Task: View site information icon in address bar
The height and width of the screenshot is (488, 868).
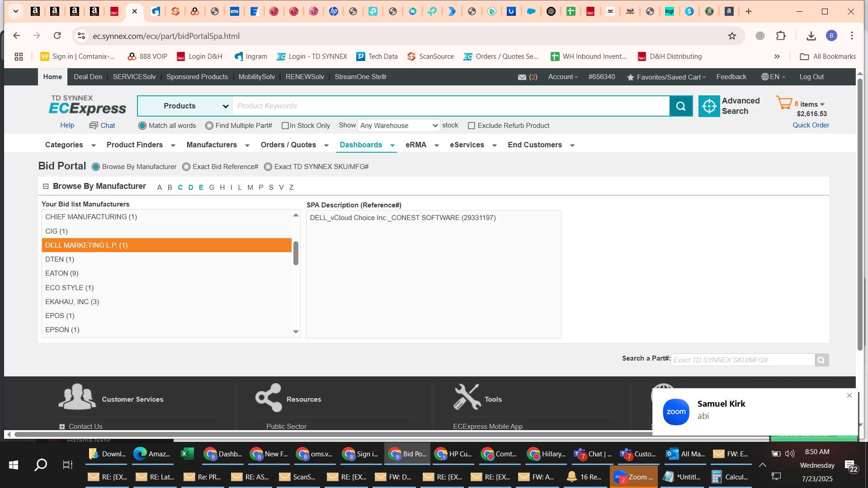Action: (x=81, y=36)
